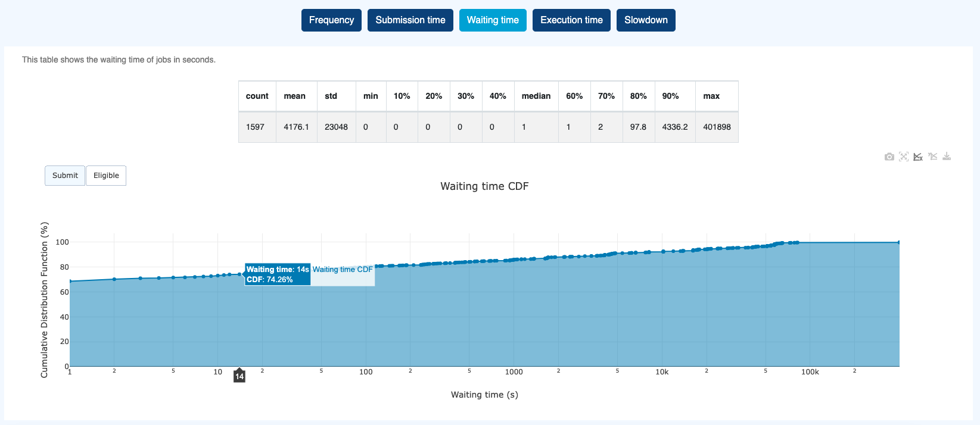Toggle logarithmic x-axis scale icon
This screenshot has height=425, width=980.
coord(918,157)
